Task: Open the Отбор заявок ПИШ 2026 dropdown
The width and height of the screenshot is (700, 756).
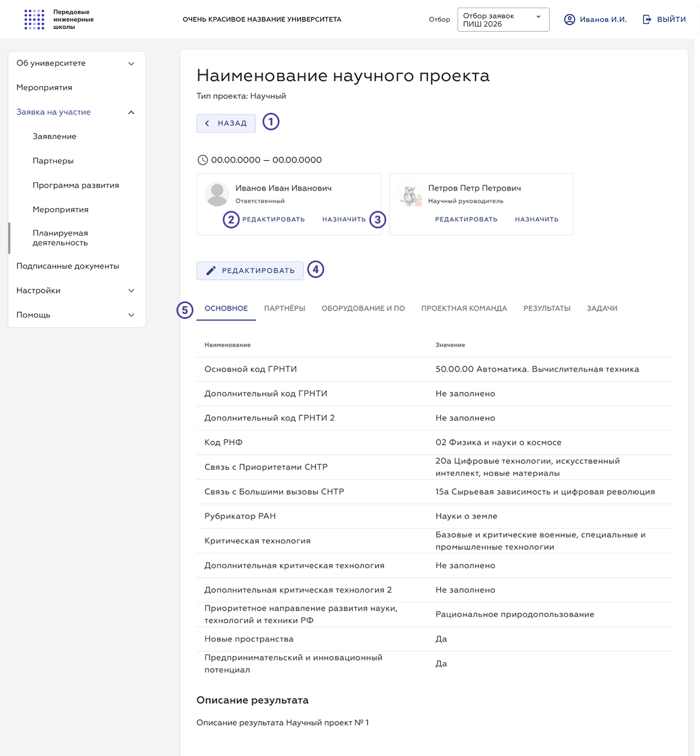Action: (503, 20)
